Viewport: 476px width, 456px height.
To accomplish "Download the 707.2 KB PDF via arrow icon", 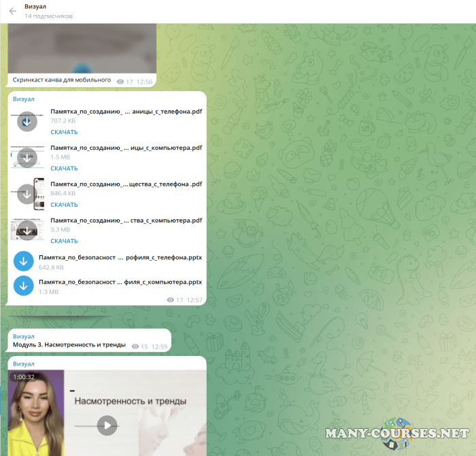I will click(27, 121).
